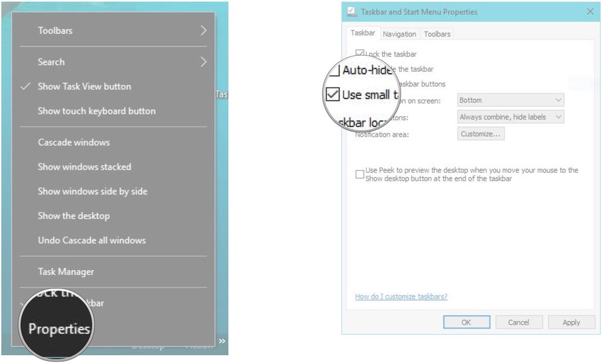
Task: Choose Cascade windows from the menu
Action: (x=73, y=142)
